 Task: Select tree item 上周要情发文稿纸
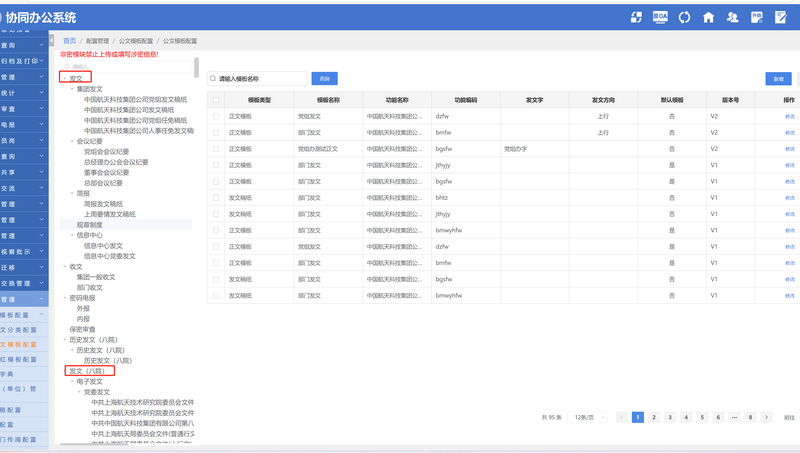click(110, 214)
